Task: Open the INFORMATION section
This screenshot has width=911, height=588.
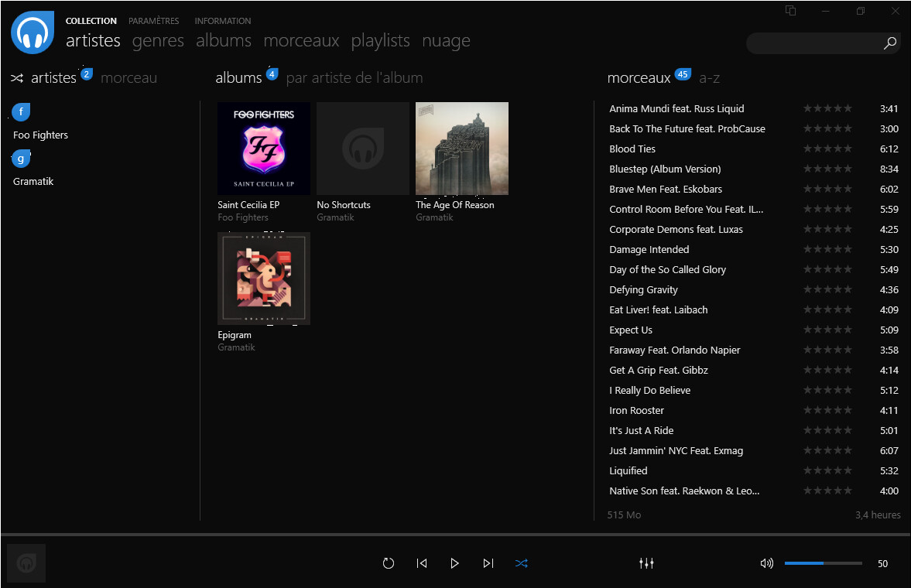Action: click(223, 21)
